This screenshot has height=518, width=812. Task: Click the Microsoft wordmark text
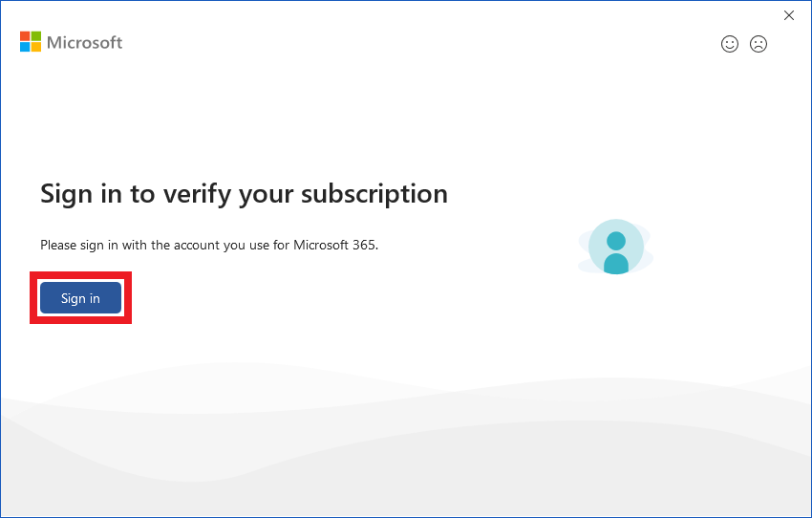click(x=85, y=42)
